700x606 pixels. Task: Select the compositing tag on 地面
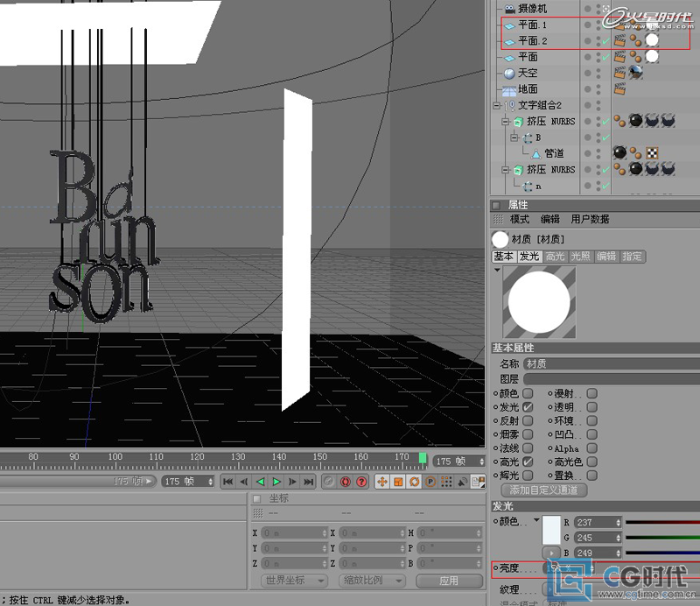click(619, 89)
